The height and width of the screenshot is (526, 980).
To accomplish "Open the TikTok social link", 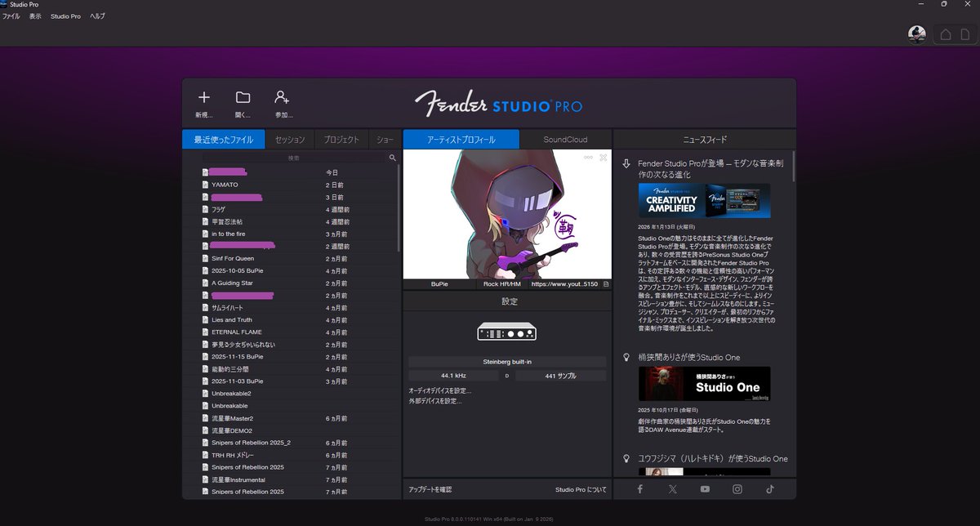I will pos(769,489).
